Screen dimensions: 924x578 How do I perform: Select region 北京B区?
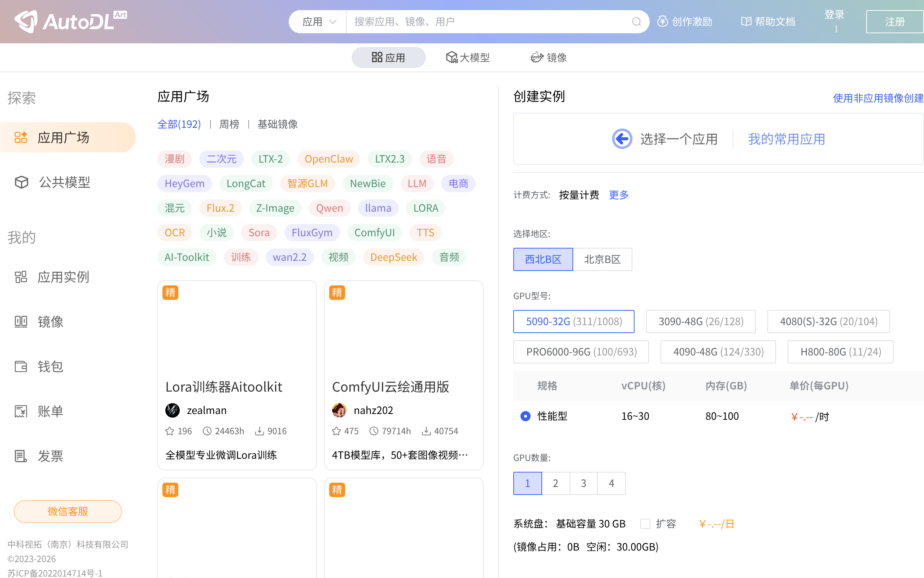coord(602,259)
